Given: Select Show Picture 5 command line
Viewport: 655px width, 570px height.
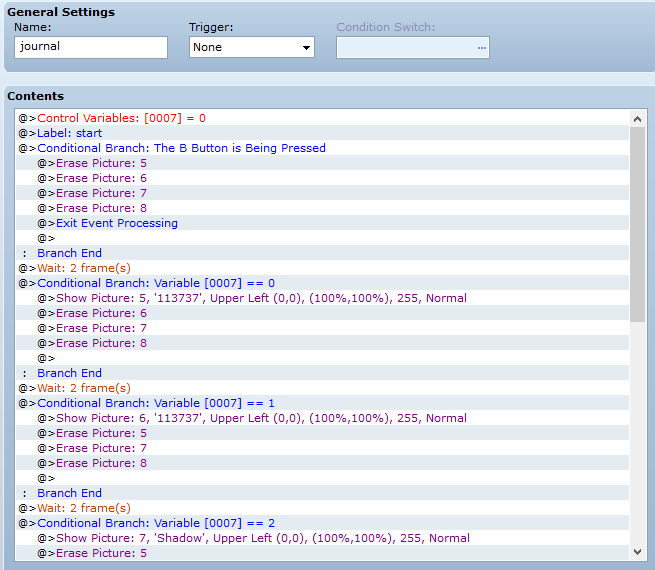Looking at the screenshot, I should coord(322,298).
